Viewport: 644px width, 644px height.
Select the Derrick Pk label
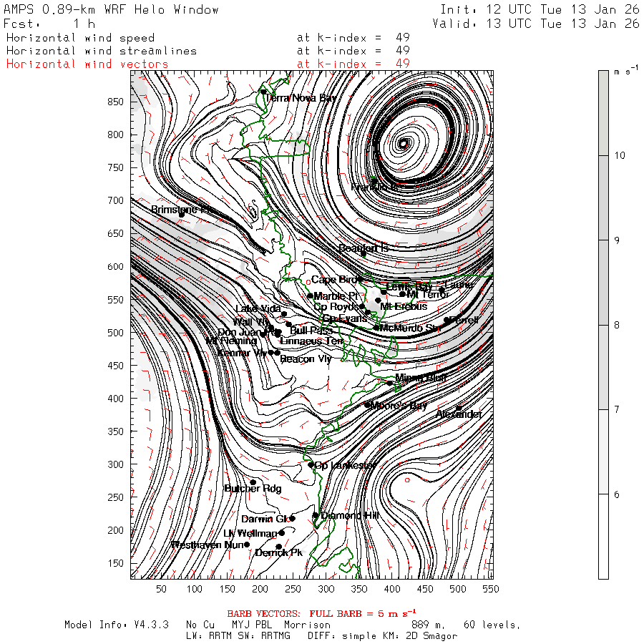[279, 553]
